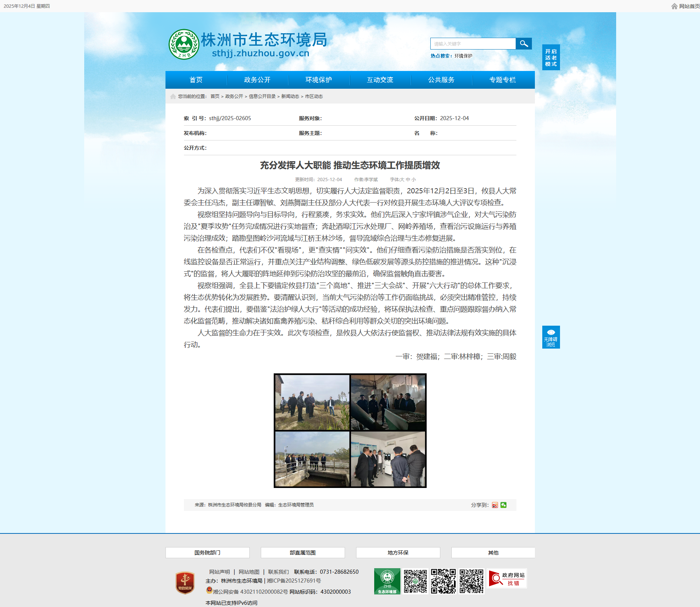This screenshot has width=700, height=607.
Task: Click the 新闻动态 breadcrumb link
Action: [290, 96]
